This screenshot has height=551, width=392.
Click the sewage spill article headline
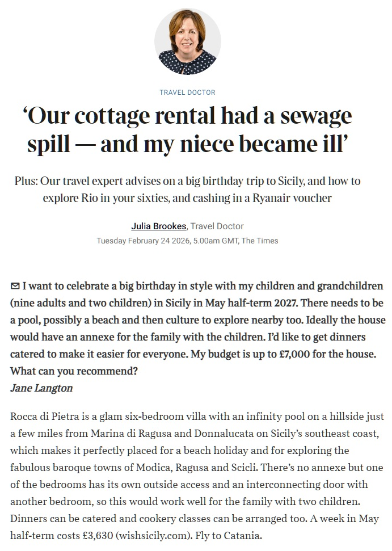187,129
